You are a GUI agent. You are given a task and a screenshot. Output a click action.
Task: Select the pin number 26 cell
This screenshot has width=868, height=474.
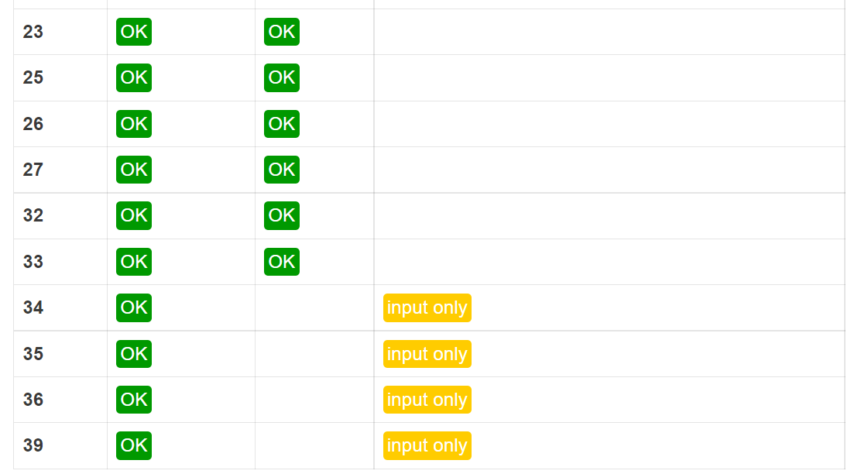[x=33, y=124]
